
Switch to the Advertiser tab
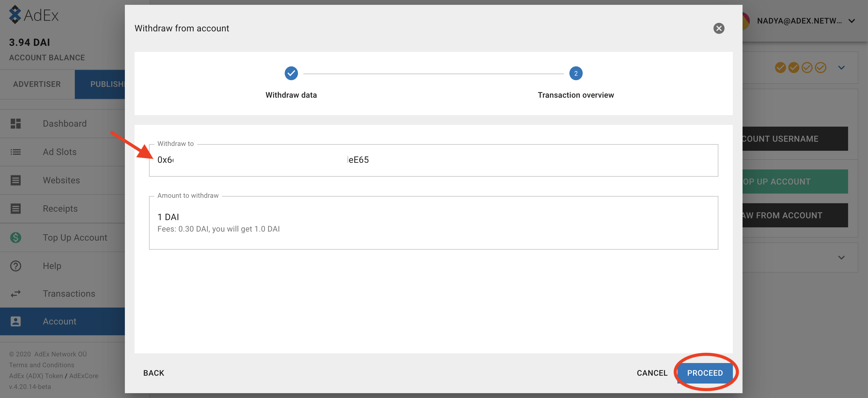(37, 84)
